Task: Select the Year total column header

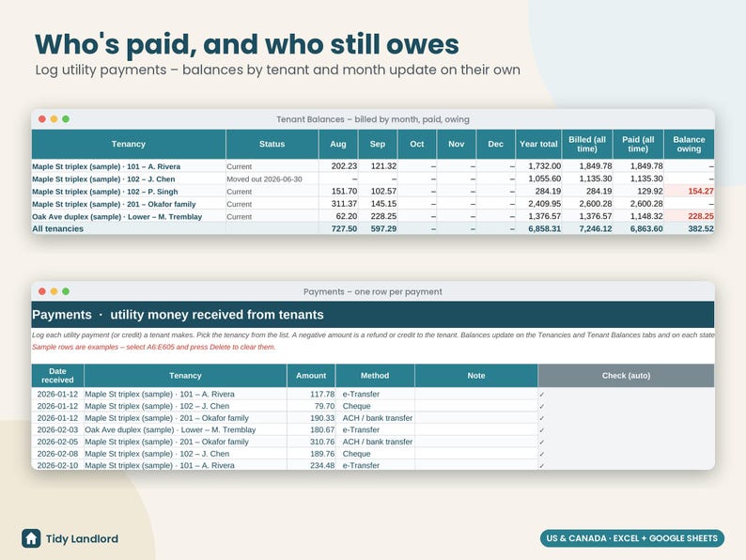Action: [538, 144]
